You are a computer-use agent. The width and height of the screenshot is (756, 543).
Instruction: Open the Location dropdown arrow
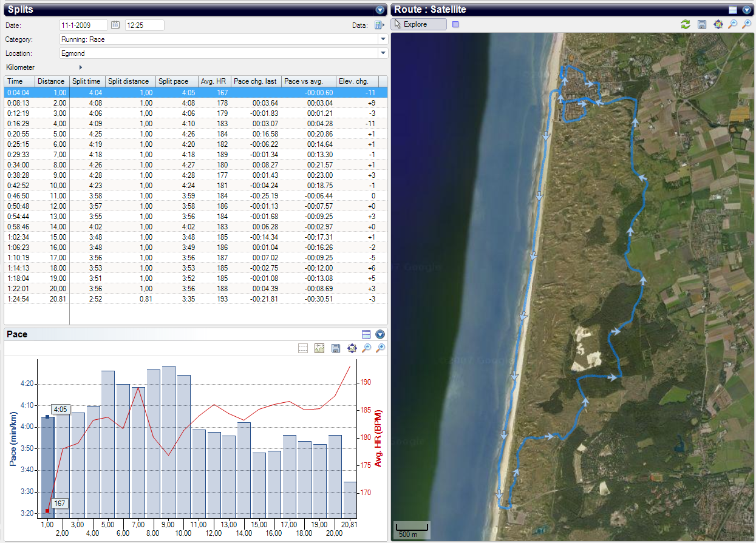tap(383, 53)
